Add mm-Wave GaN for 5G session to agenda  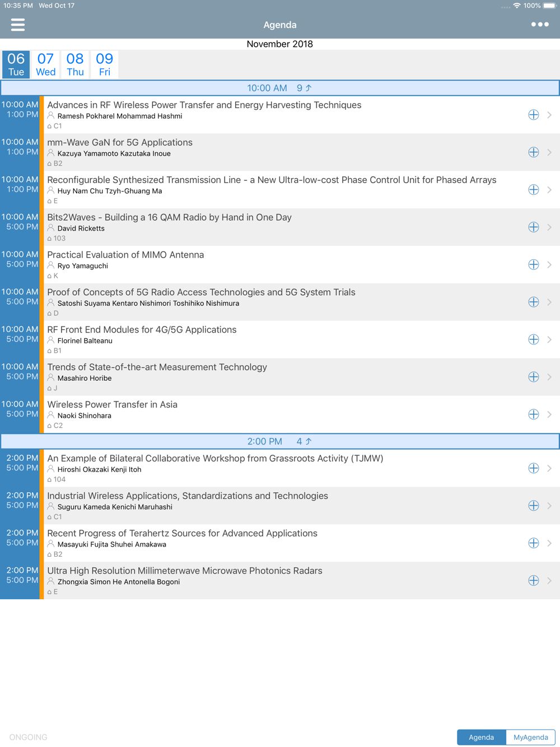(x=534, y=152)
